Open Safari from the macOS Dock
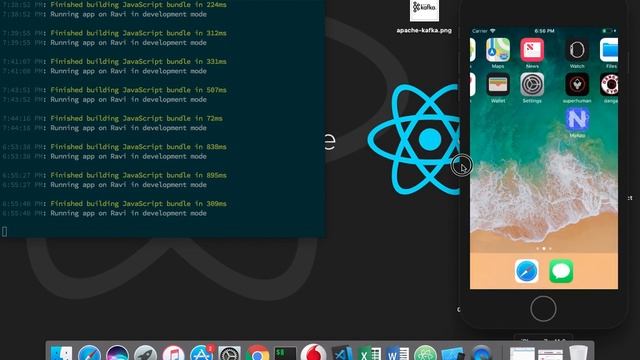This screenshot has height=360, width=640. click(89, 353)
